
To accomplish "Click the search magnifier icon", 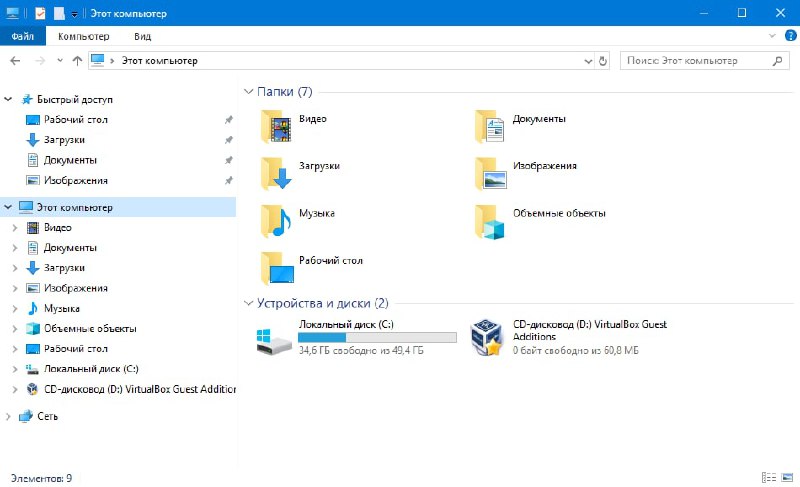I will 777,61.
